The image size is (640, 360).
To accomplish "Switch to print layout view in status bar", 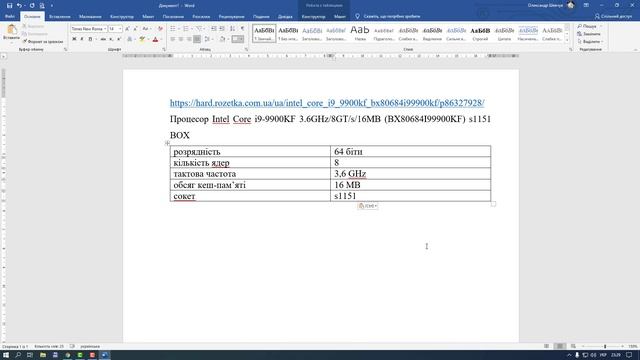I will pyautogui.click(x=560, y=347).
